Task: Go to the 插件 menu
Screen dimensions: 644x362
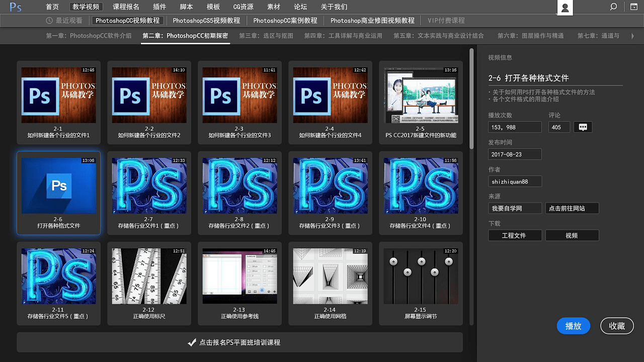Action: pos(159,7)
